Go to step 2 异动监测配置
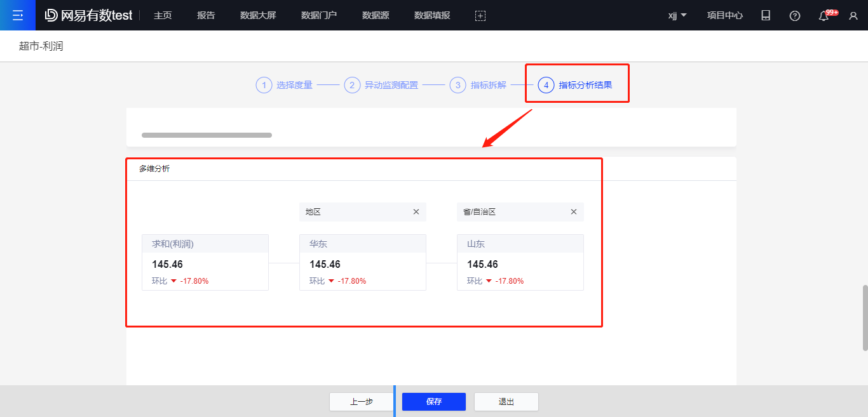 381,85
